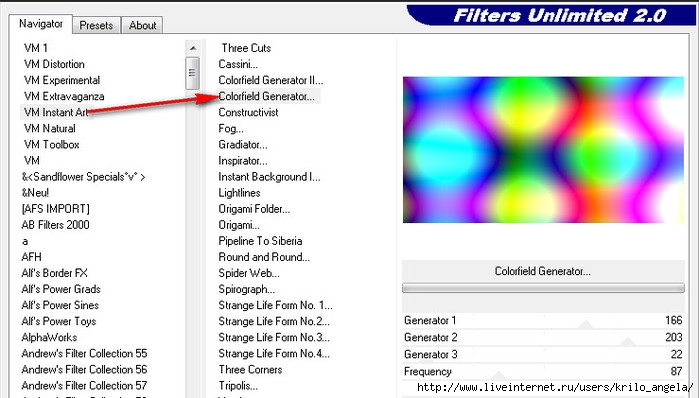699x398 pixels.
Task: Select Strange Life Form No. 1... filter
Action: click(x=275, y=305)
